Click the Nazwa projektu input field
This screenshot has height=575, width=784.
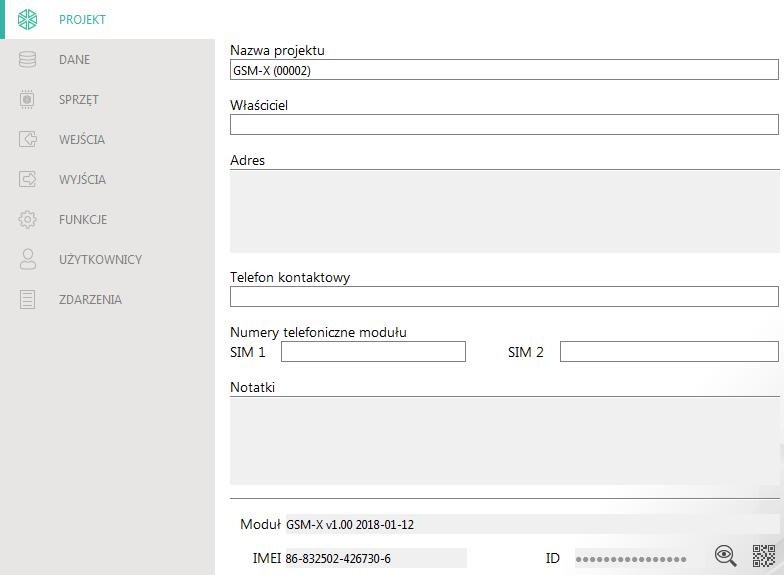[x=504, y=70]
